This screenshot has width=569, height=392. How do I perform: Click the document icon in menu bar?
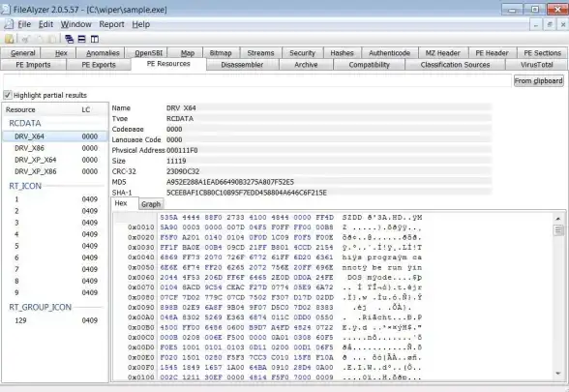click(x=9, y=24)
